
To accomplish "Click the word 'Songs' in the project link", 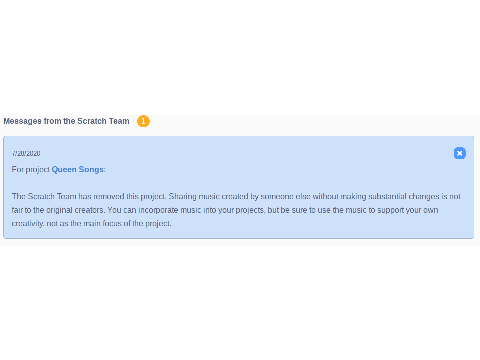I will (x=91, y=169).
